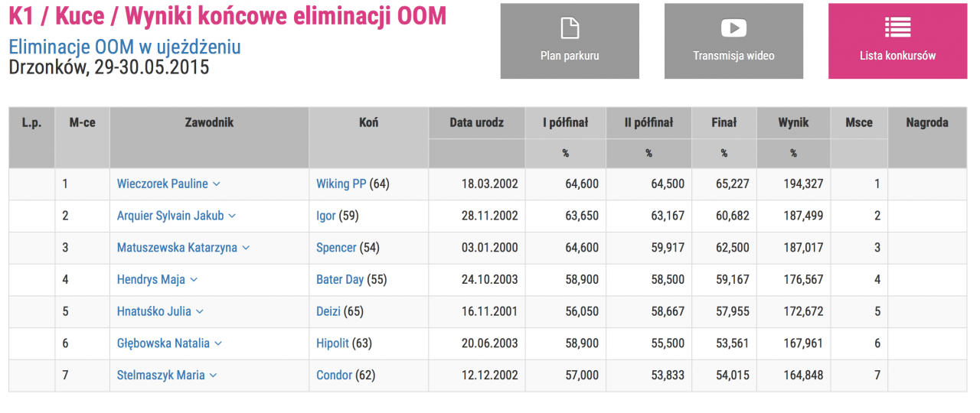Expand Arquier Sylvain Jakub details chevron
Image resolution: width=980 pixels, height=413 pixels.
point(233,216)
